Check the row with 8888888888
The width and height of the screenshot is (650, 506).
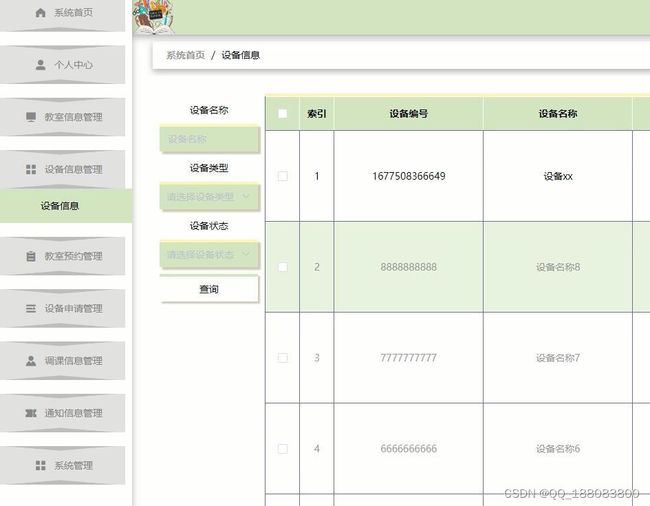283,267
